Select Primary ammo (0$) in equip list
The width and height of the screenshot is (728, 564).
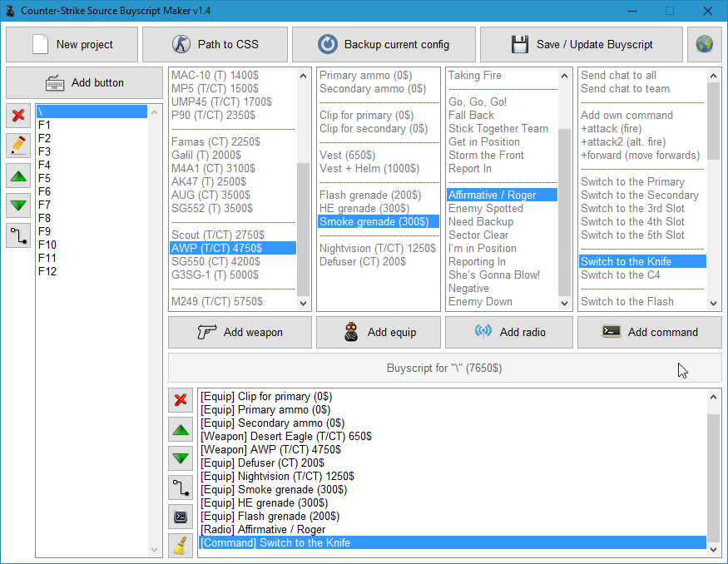[x=379, y=75]
